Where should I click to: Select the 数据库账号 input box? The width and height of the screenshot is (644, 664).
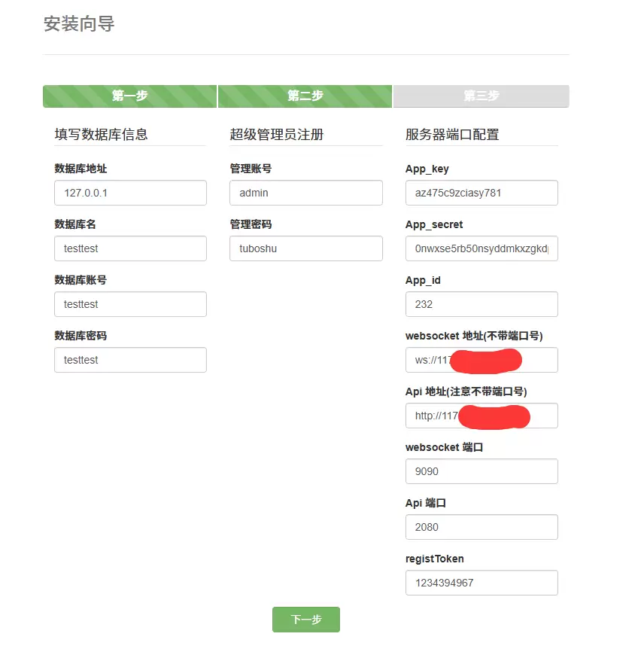(x=130, y=304)
